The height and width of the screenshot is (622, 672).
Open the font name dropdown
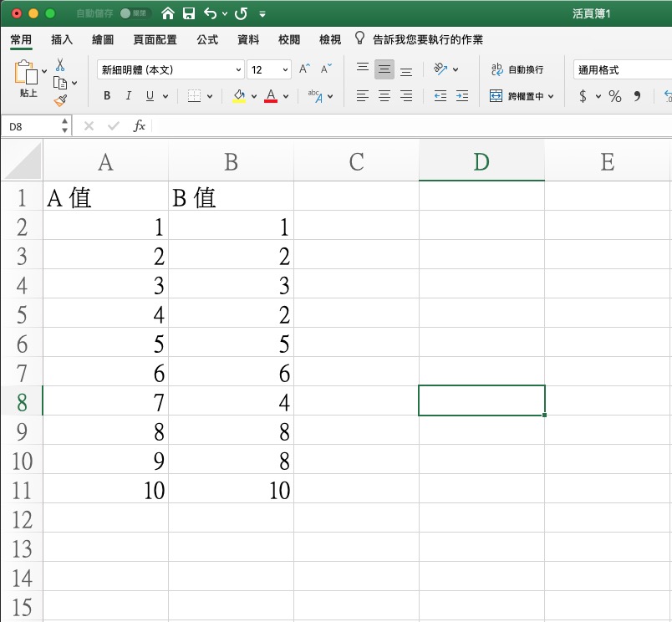tap(239, 70)
